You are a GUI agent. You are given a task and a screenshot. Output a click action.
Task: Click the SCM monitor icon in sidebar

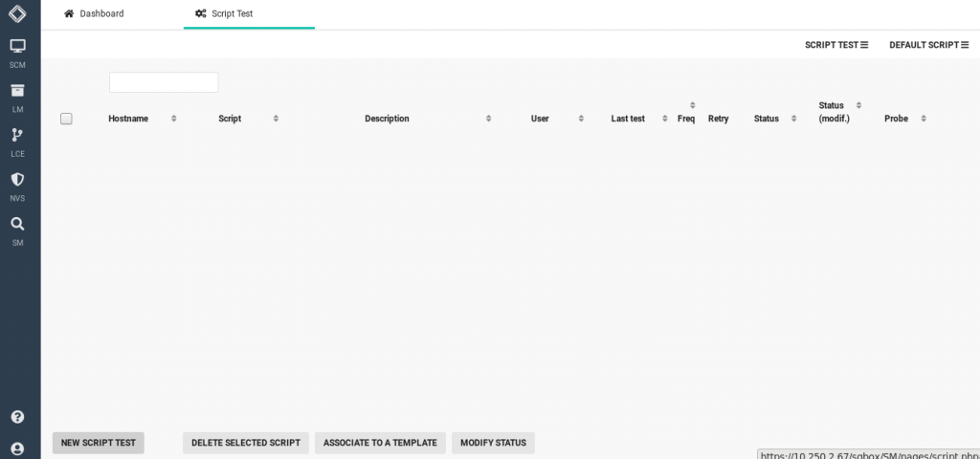click(17, 46)
